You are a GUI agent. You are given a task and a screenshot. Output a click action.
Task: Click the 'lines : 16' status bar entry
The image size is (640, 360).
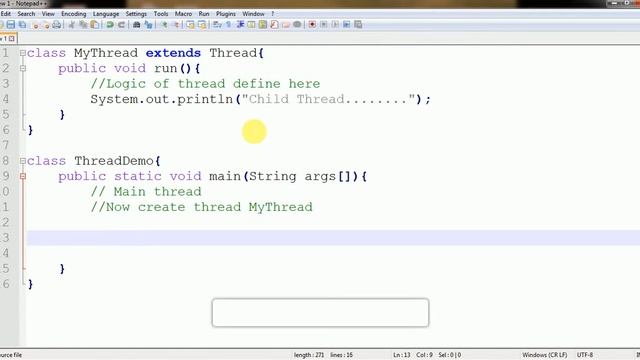[x=342, y=355]
